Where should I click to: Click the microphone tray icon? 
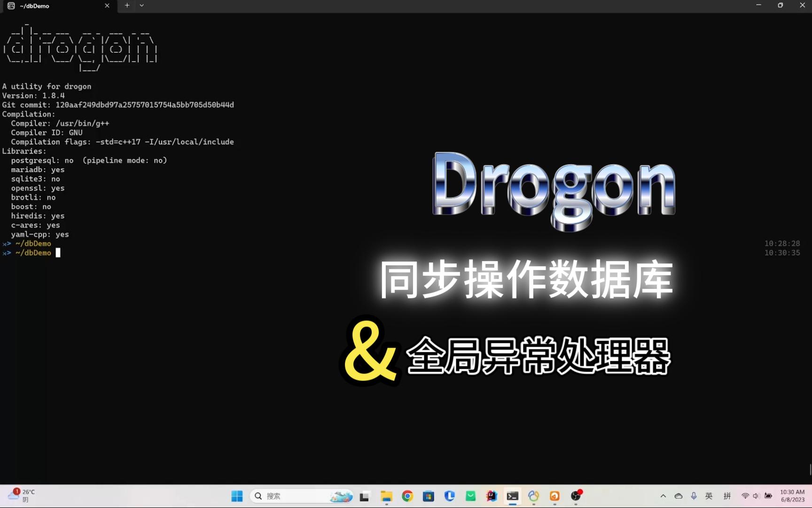point(694,496)
